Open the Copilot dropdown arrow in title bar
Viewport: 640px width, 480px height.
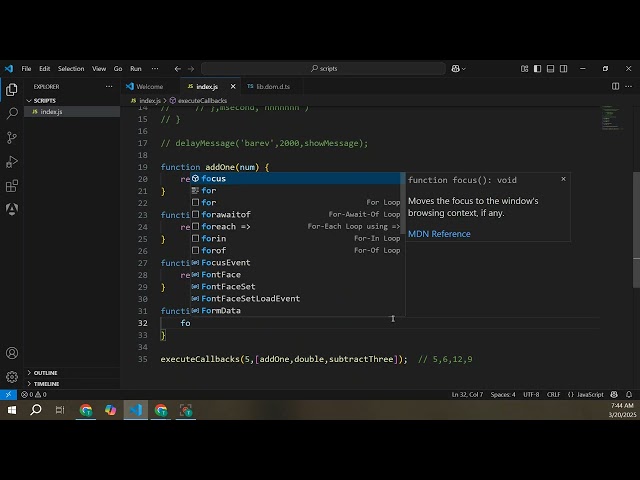pos(464,69)
